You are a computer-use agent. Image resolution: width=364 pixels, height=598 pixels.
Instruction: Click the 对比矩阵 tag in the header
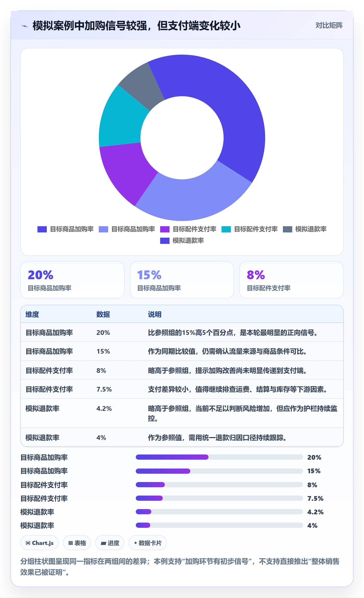(x=329, y=25)
